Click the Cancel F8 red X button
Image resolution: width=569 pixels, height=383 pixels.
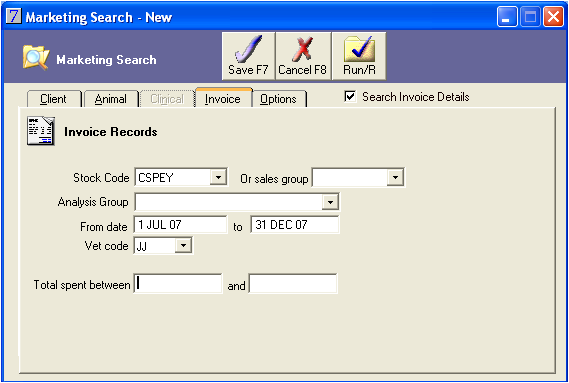pos(303,56)
